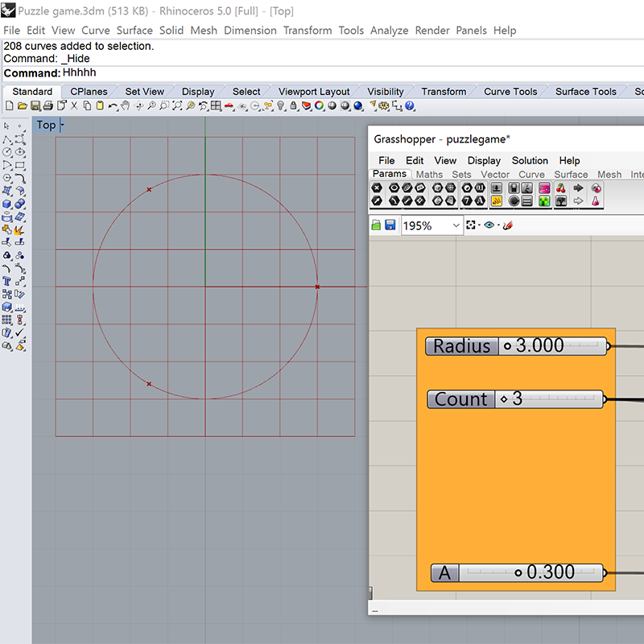
Task: Switch to the Grasshopper Mesh tab
Action: click(609, 175)
